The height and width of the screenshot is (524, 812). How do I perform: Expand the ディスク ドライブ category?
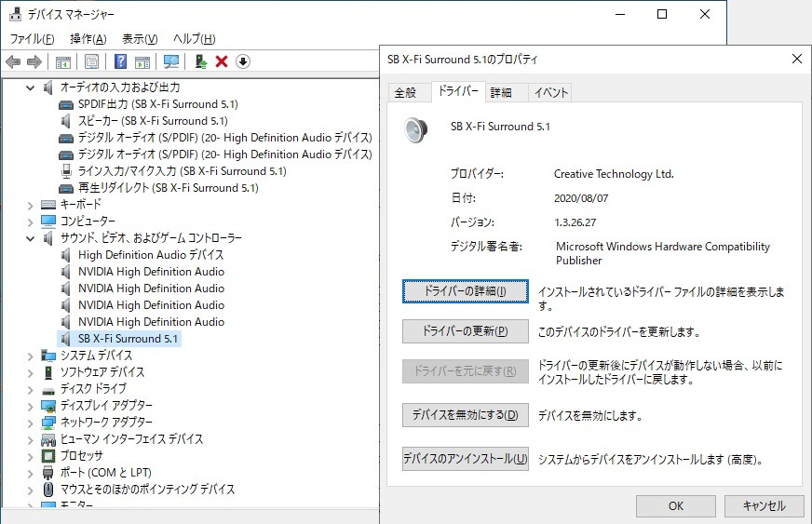coord(31,389)
